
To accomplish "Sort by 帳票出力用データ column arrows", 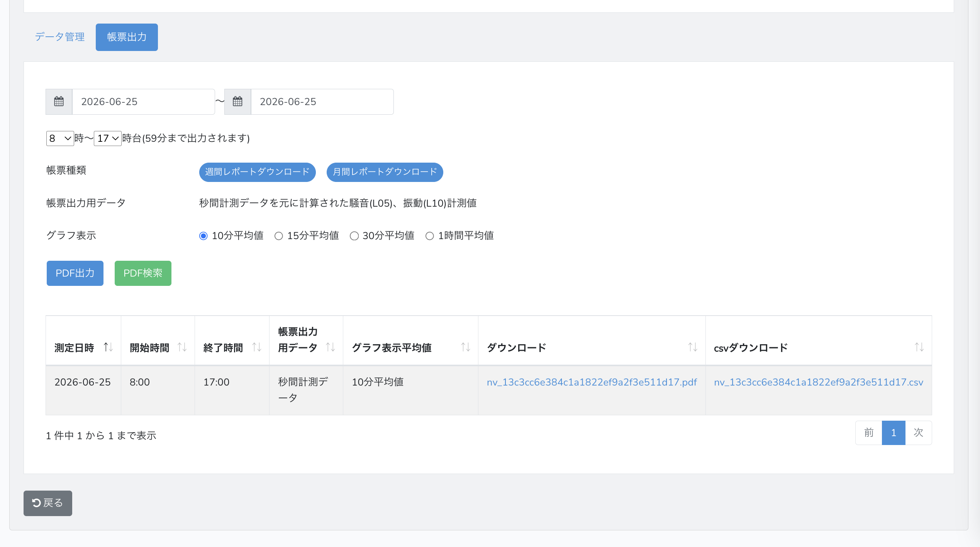I will (331, 347).
